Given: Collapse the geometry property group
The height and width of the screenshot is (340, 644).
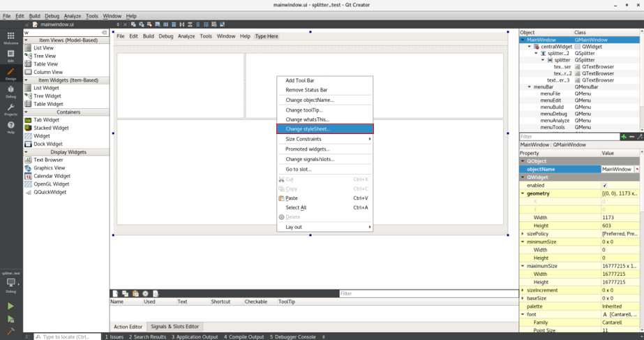Looking at the screenshot, I should click(x=523, y=193).
